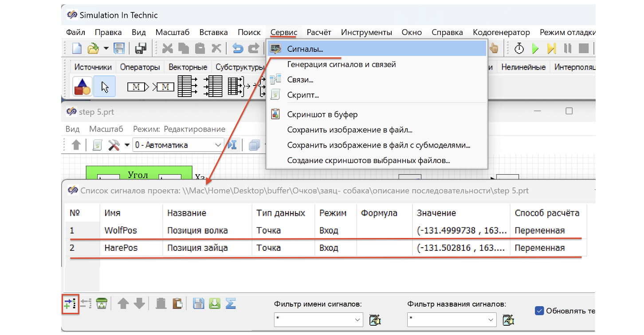Viewport: 644px width, 335px height.
Task: Click the Redo arrow icon
Action: point(254,48)
